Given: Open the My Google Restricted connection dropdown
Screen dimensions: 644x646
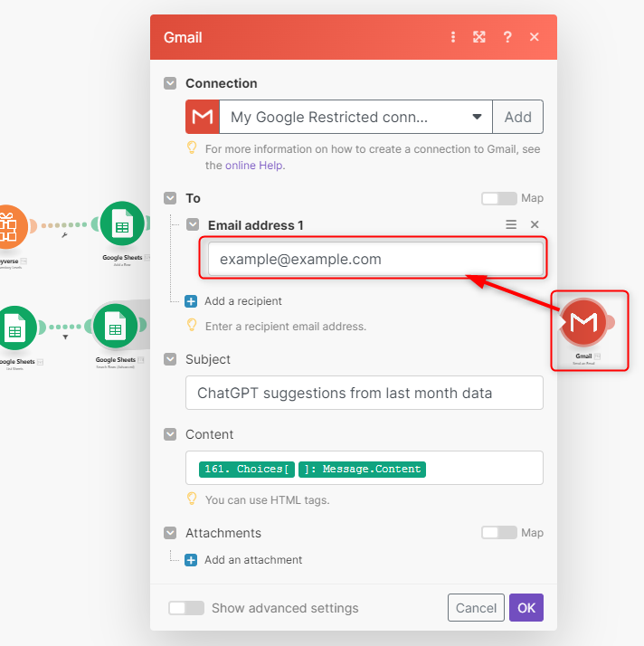Looking at the screenshot, I should click(x=355, y=117).
